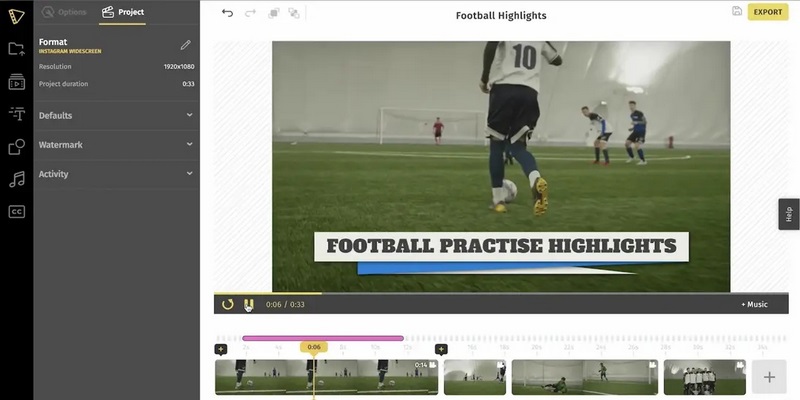Open the video templates sidebar icon
This screenshot has height=400, width=800.
click(x=16, y=82)
